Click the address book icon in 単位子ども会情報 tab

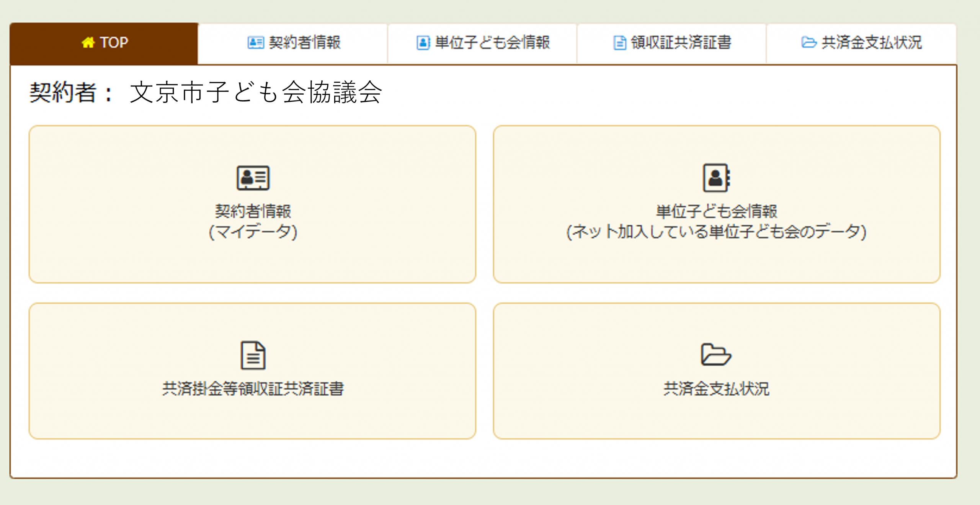423,42
